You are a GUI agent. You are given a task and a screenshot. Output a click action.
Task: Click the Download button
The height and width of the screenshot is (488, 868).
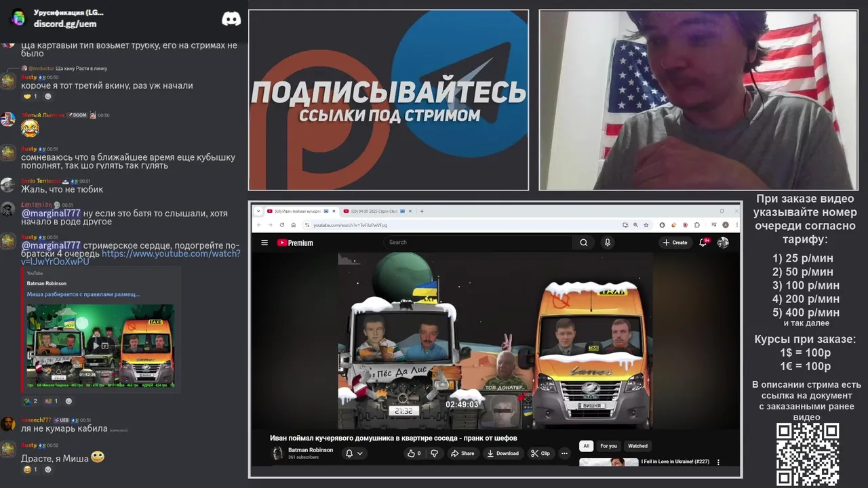tap(502, 453)
